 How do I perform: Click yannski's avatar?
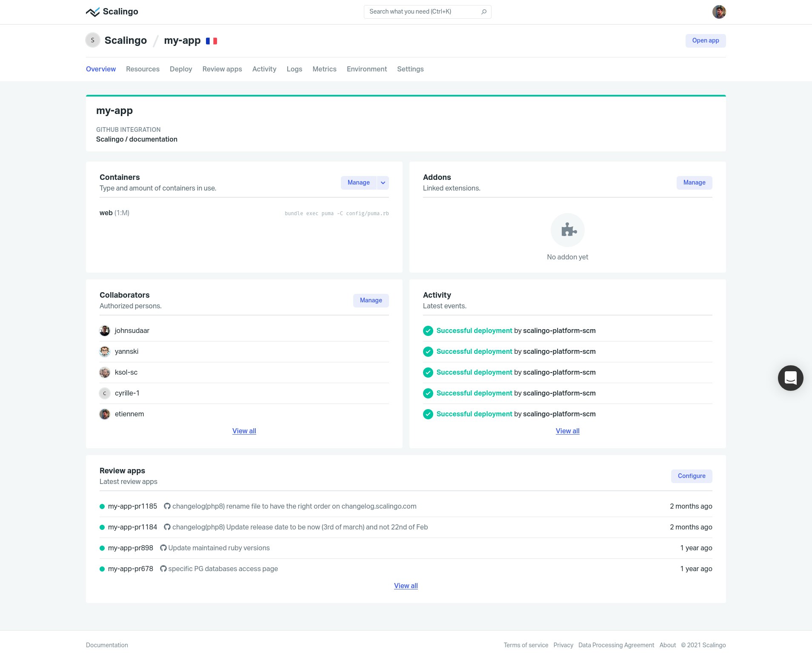tap(105, 352)
